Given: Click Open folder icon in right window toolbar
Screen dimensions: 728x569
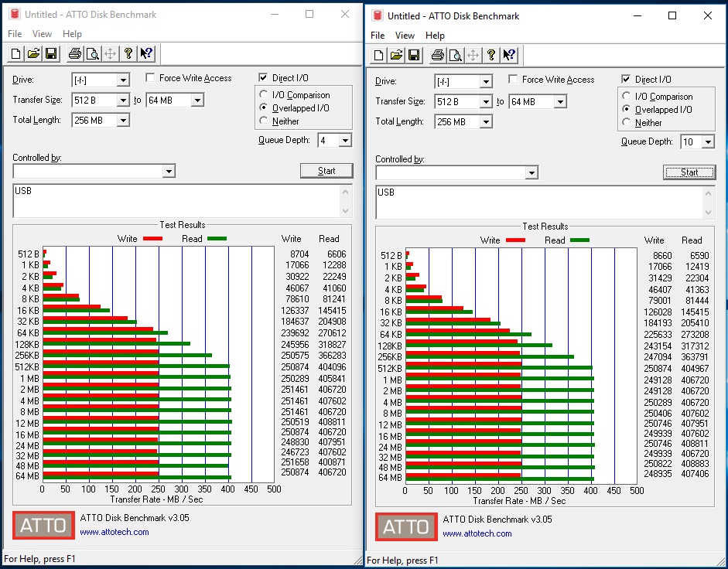Looking at the screenshot, I should coord(396,55).
